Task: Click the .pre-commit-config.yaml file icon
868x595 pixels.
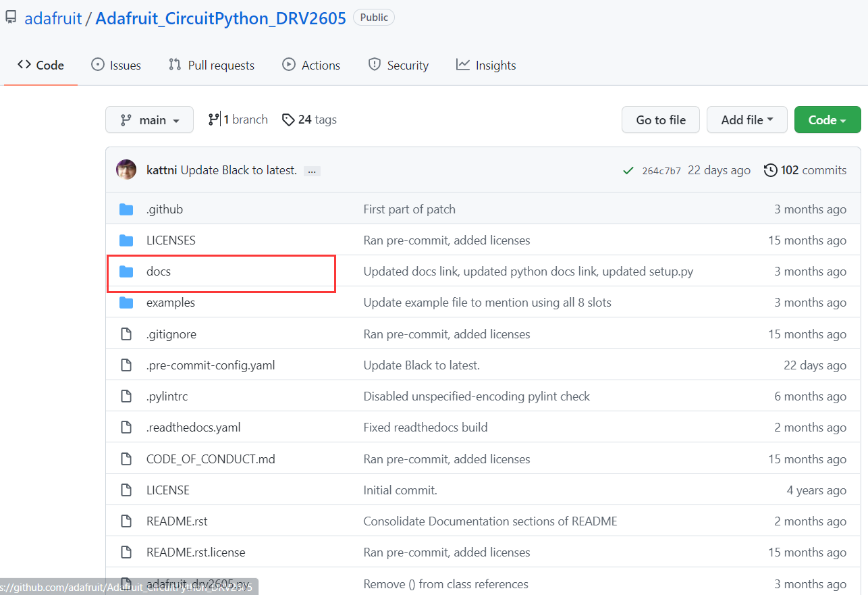Action: click(126, 365)
